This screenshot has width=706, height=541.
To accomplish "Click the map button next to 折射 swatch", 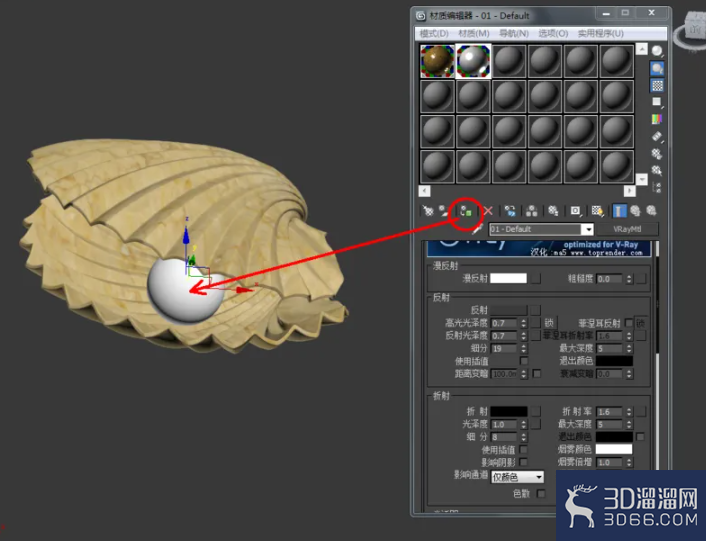I will pos(536,411).
